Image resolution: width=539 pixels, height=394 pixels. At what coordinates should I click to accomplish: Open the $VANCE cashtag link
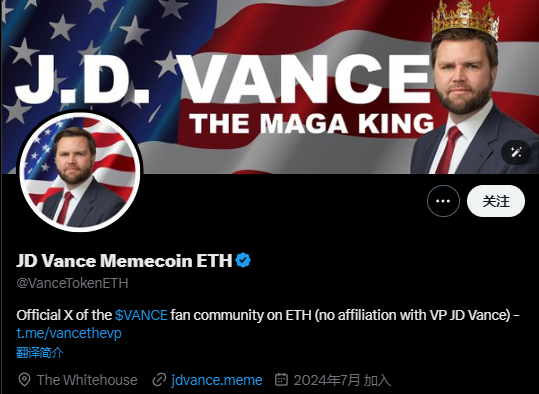click(141, 315)
